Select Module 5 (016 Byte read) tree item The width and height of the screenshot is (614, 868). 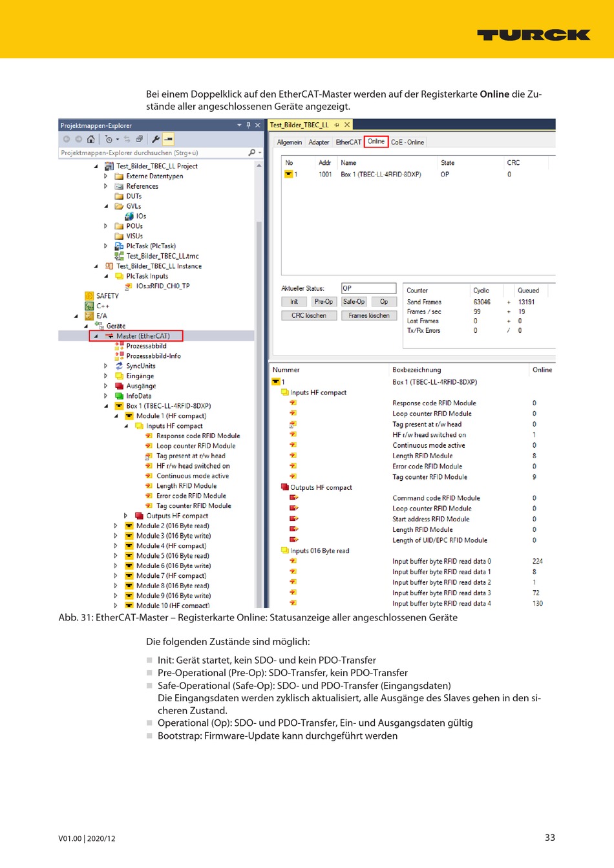(x=173, y=556)
